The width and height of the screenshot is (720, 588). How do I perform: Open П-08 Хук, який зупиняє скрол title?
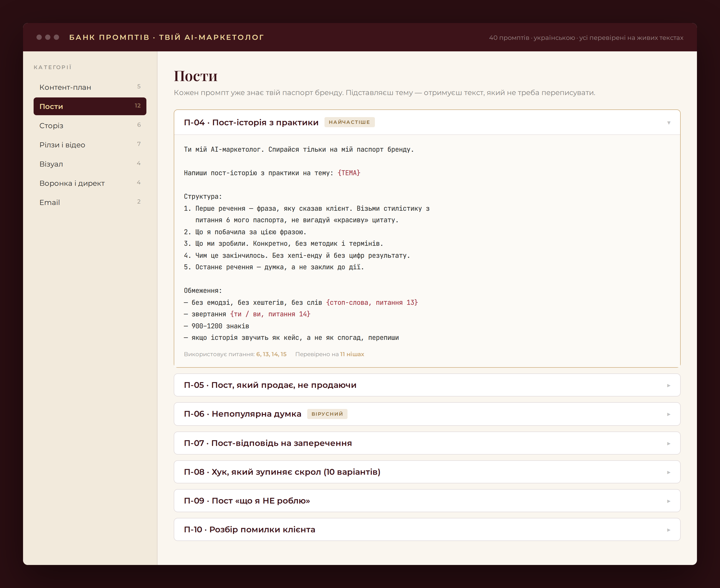(x=282, y=472)
